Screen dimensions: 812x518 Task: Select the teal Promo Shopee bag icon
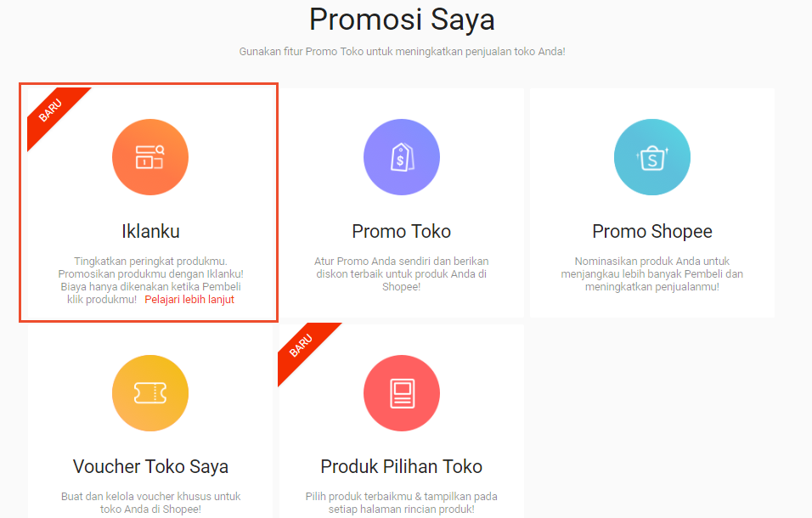coord(652,157)
